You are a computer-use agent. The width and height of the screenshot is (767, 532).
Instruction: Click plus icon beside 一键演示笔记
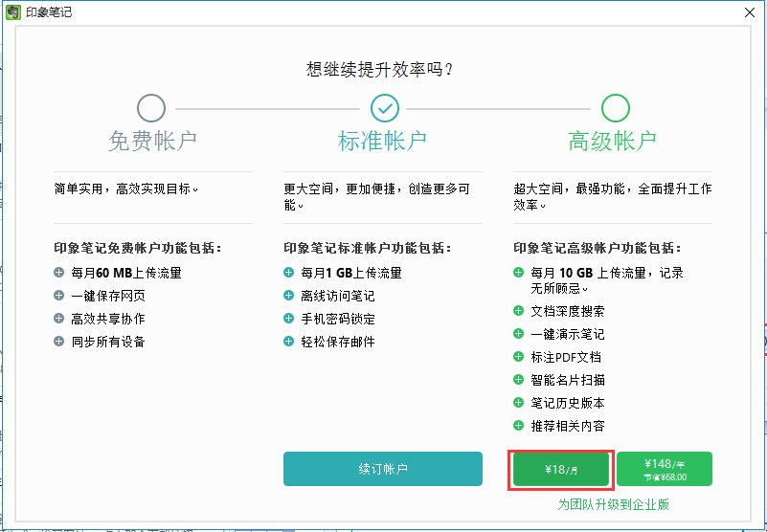coord(518,334)
